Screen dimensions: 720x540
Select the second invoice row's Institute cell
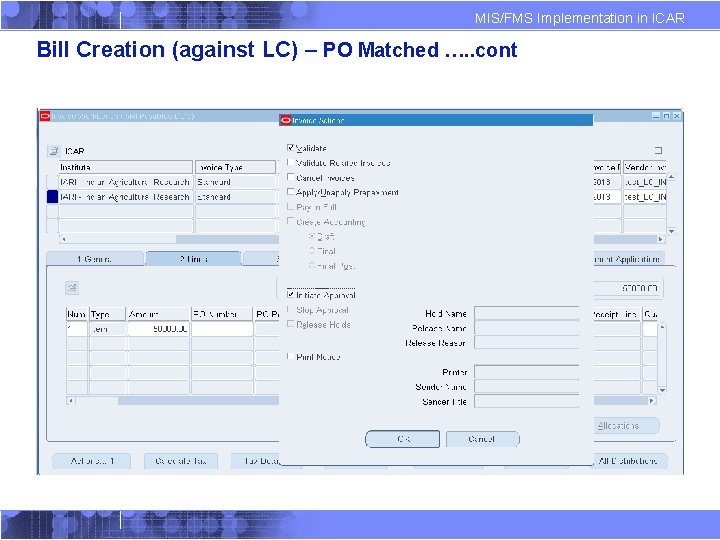(126, 197)
